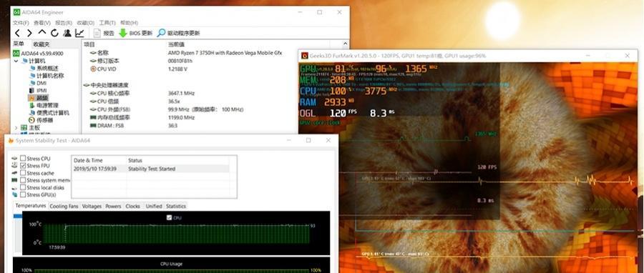This screenshot has width=644, height=273.
Task: Enable the Stress GPU(s) checkbox
Action: tap(23, 194)
